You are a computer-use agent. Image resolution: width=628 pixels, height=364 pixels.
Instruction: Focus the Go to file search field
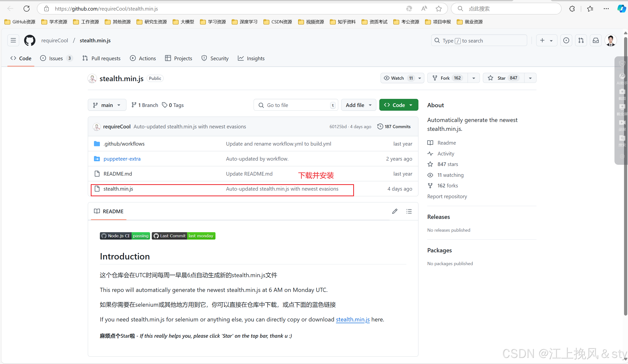(296, 105)
